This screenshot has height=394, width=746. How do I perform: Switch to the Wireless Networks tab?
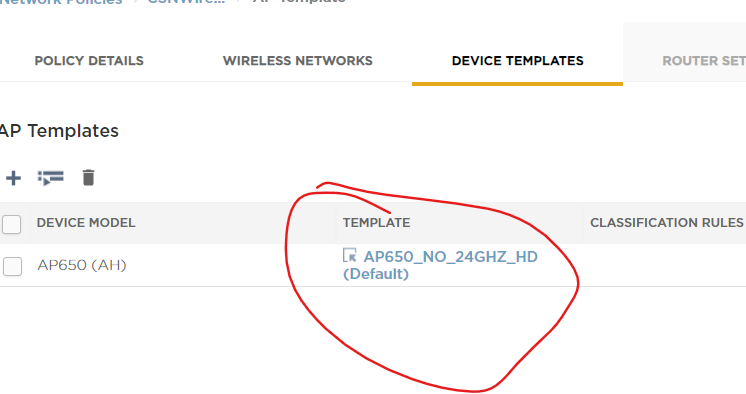click(x=298, y=61)
